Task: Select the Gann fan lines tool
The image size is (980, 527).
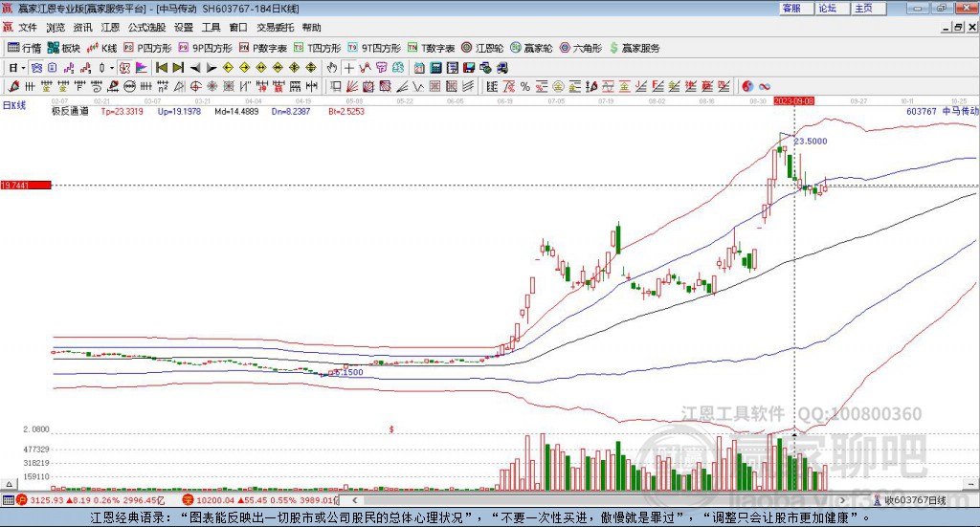Action: [352, 86]
